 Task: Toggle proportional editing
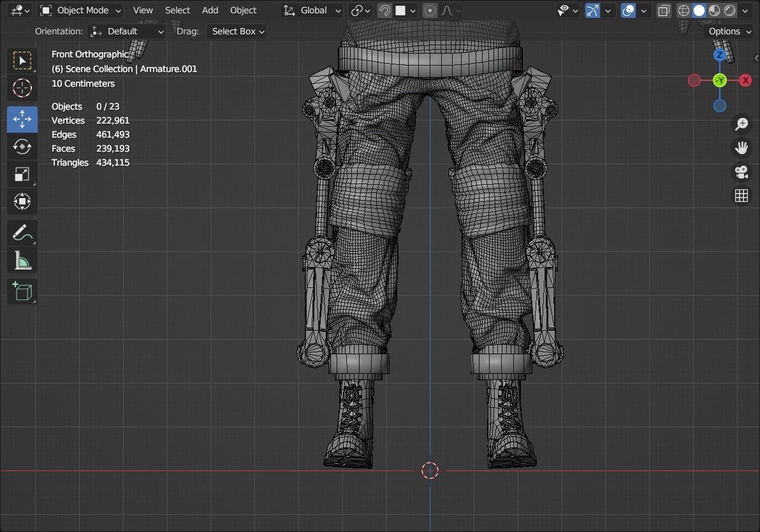click(430, 10)
